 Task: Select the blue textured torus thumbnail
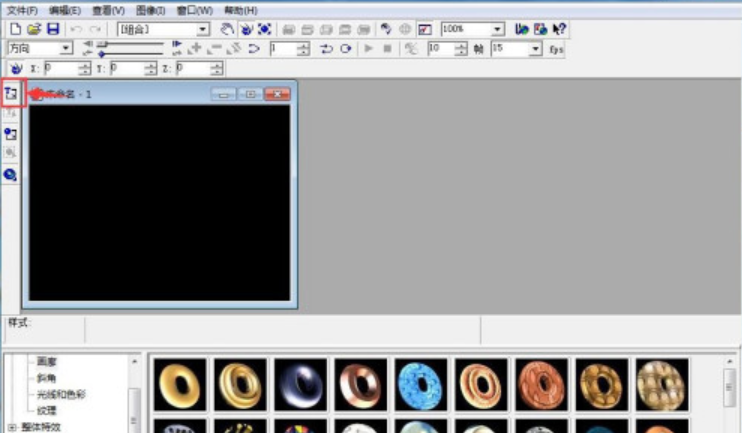pyautogui.click(x=421, y=385)
